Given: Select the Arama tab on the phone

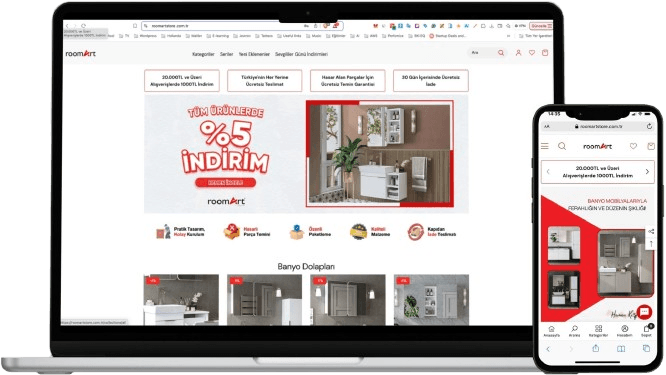Looking at the screenshot, I should [574, 331].
